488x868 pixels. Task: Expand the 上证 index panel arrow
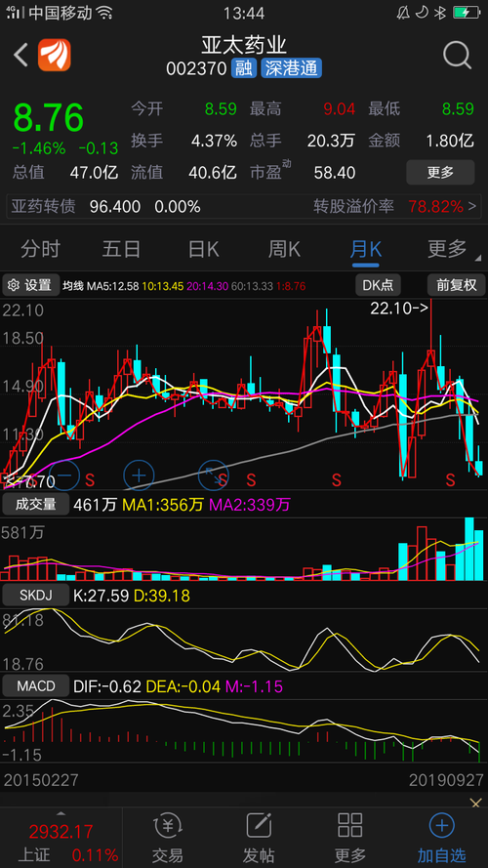coord(61,813)
